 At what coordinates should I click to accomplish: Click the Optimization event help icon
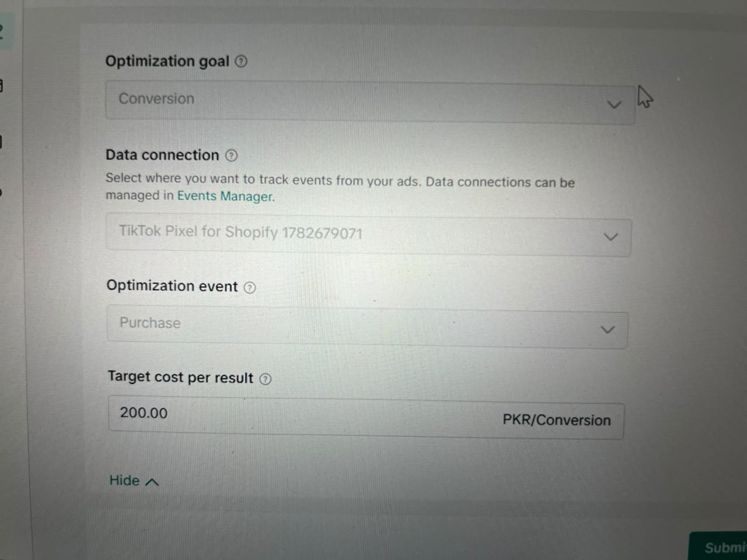point(250,287)
